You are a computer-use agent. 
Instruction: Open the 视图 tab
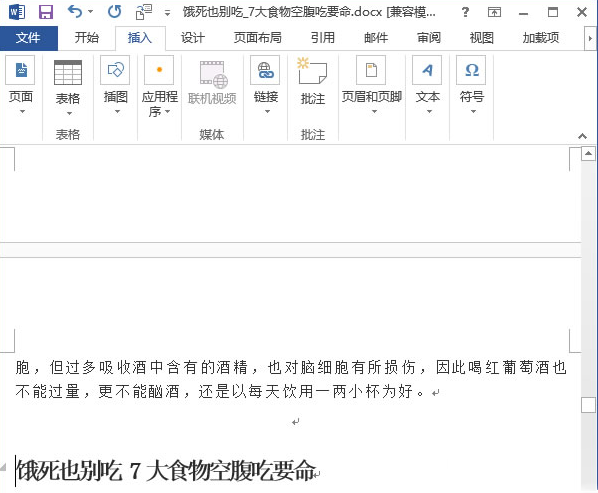tap(482, 38)
